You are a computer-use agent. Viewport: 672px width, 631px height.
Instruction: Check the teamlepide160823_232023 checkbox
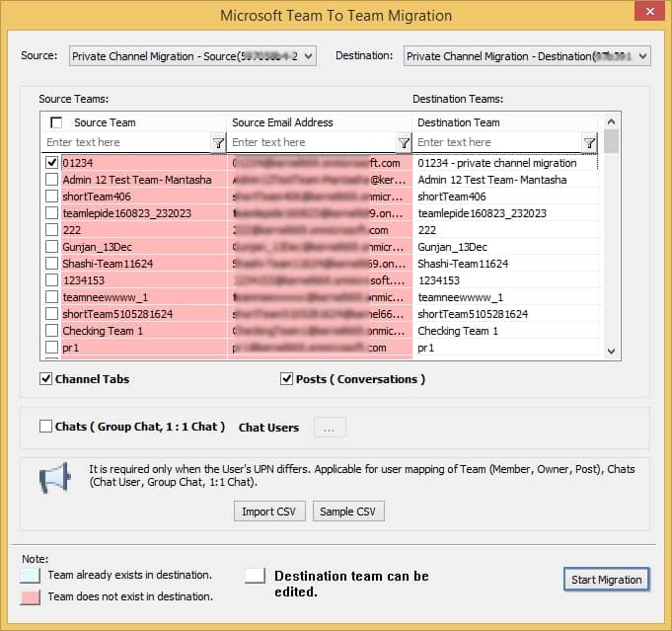[x=52, y=212]
